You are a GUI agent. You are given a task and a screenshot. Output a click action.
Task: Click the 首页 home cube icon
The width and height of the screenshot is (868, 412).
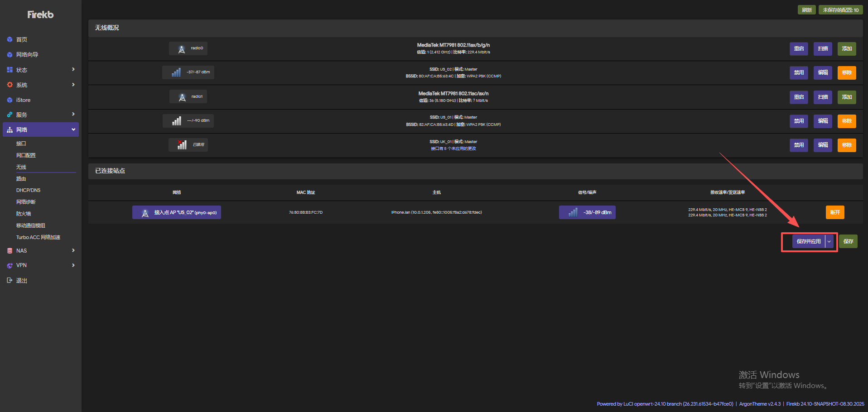tap(10, 40)
